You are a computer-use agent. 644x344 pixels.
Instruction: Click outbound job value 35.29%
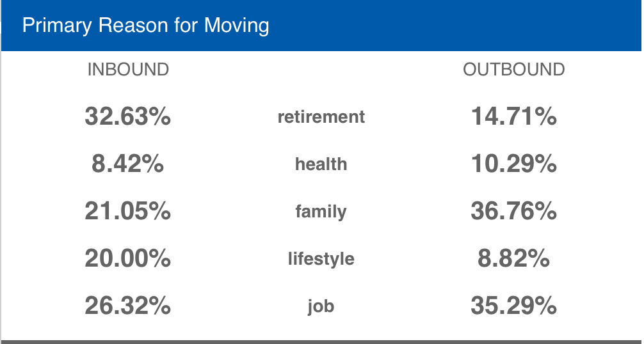[513, 306]
